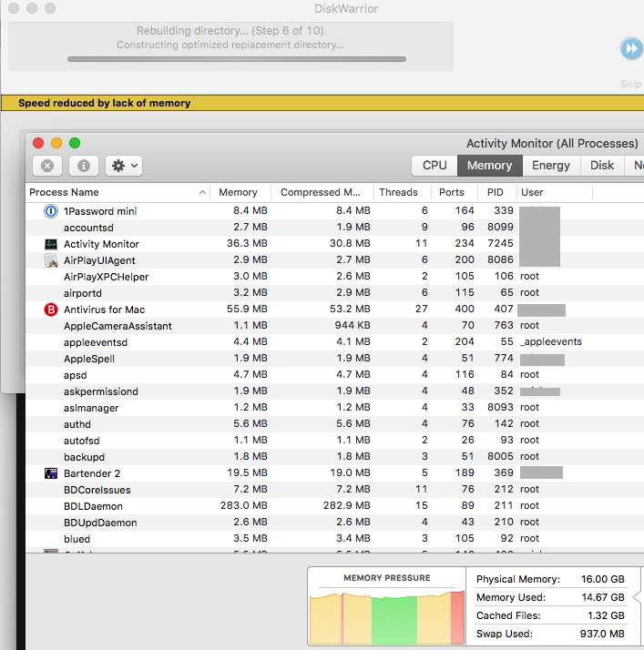Sort by the Ports column header
Screen dimensions: 644x650
[454, 192]
